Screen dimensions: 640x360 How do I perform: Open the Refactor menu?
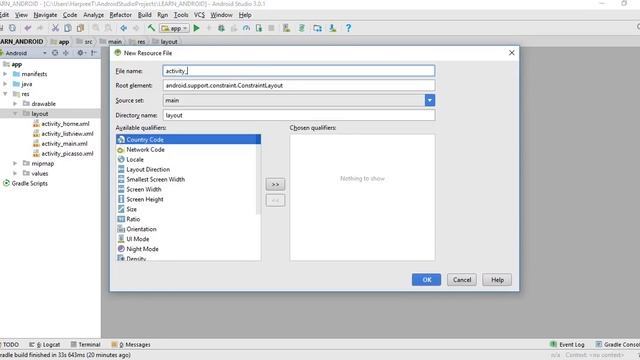coord(120,15)
